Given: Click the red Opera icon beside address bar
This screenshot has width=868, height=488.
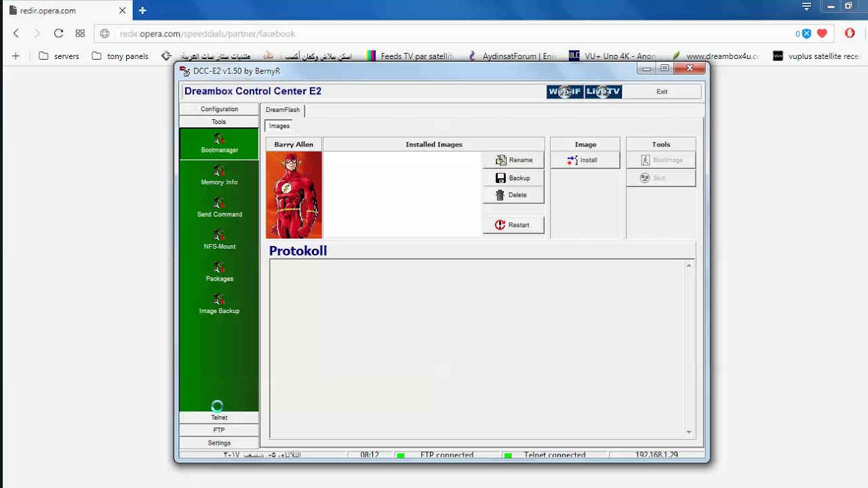Looking at the screenshot, I should tap(850, 33).
